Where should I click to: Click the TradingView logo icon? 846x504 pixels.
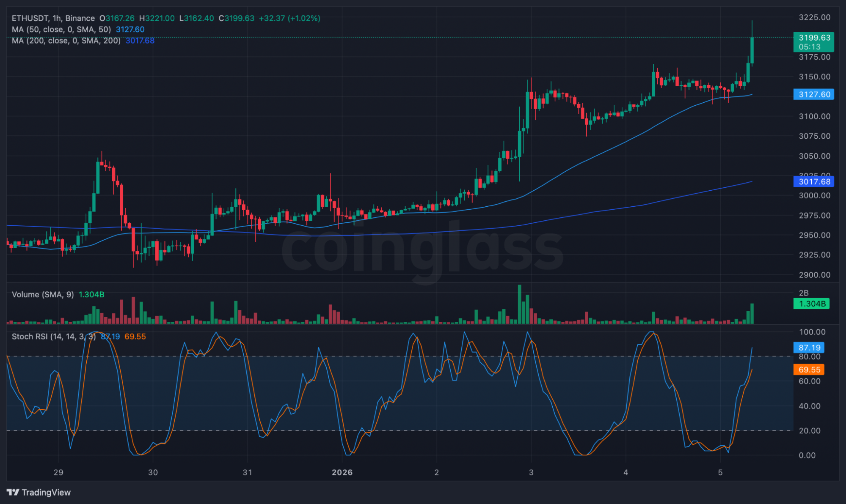[x=13, y=492]
